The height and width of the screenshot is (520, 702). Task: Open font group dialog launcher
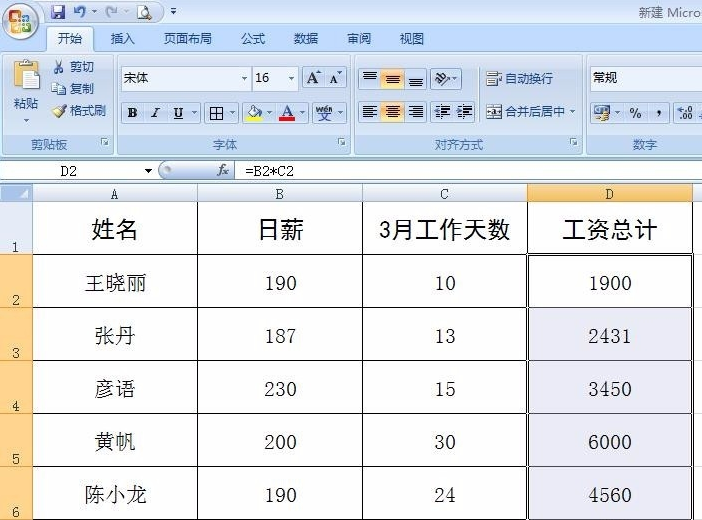(x=342, y=142)
